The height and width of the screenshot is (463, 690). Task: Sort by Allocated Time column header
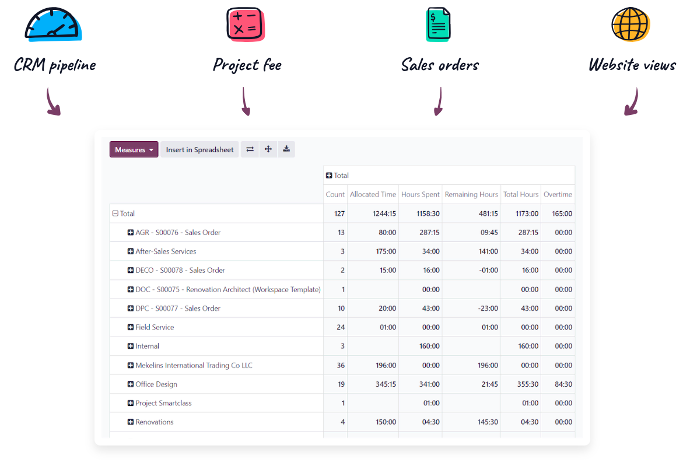click(372, 194)
